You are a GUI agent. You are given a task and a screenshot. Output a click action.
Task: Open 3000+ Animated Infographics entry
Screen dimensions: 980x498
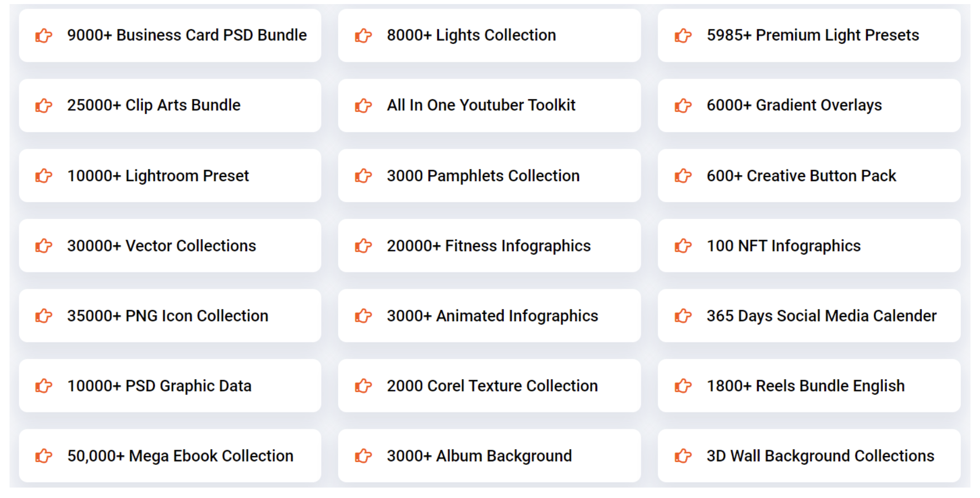[492, 316]
